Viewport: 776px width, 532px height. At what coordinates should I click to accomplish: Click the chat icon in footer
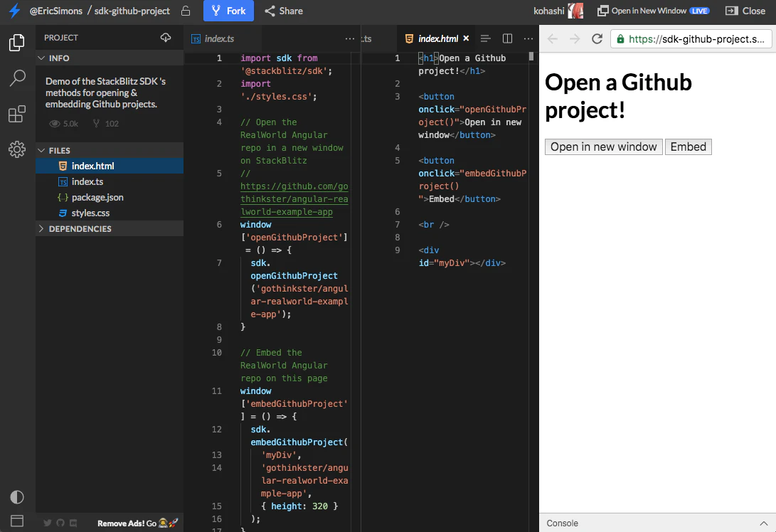pyautogui.click(x=73, y=523)
